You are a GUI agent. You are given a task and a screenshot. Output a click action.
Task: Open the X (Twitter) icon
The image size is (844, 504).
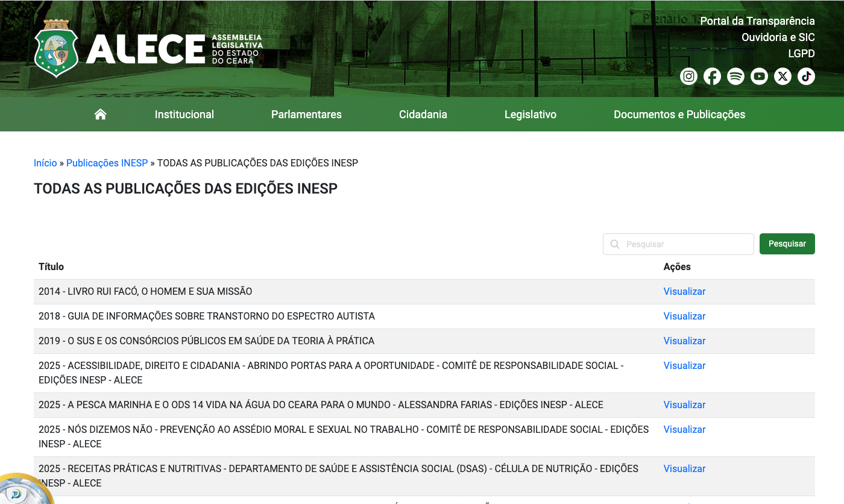[x=783, y=77]
